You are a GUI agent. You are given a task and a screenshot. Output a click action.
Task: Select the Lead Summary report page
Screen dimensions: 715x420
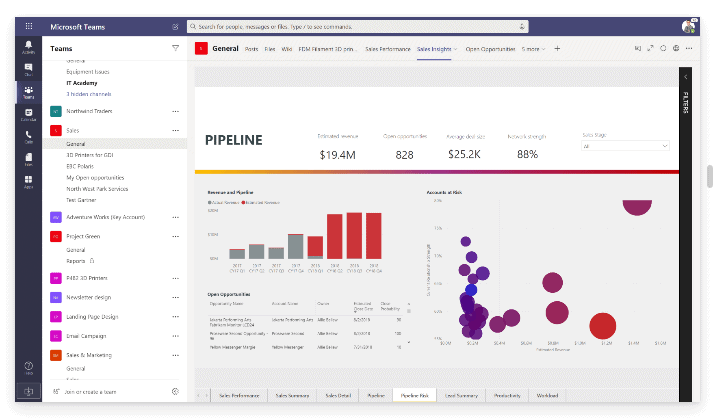461,395
